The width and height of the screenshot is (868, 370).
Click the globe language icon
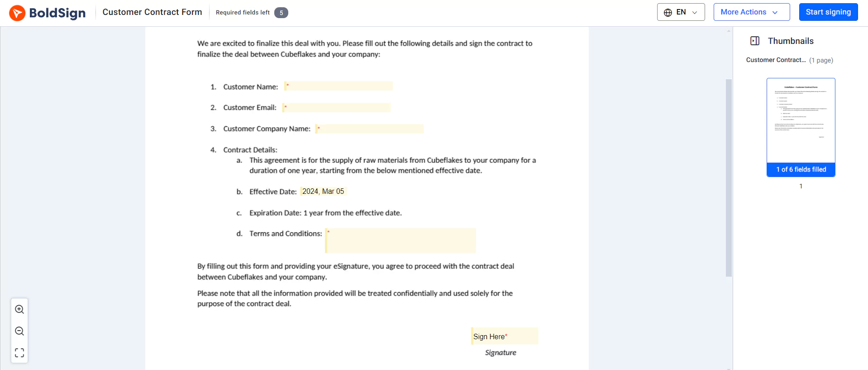pos(668,12)
